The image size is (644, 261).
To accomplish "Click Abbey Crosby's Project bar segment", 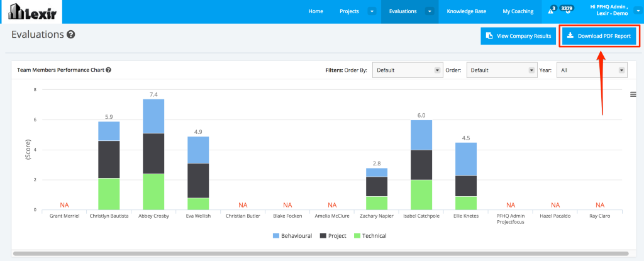I will 153,153.
